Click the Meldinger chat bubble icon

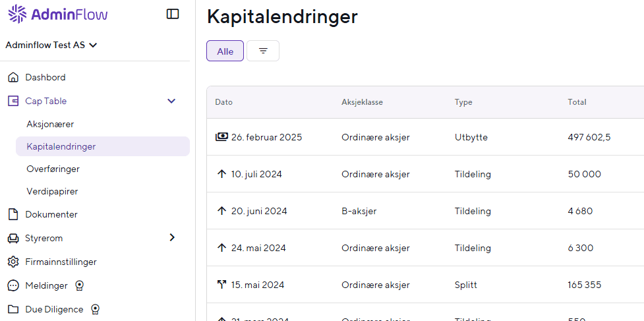point(14,285)
